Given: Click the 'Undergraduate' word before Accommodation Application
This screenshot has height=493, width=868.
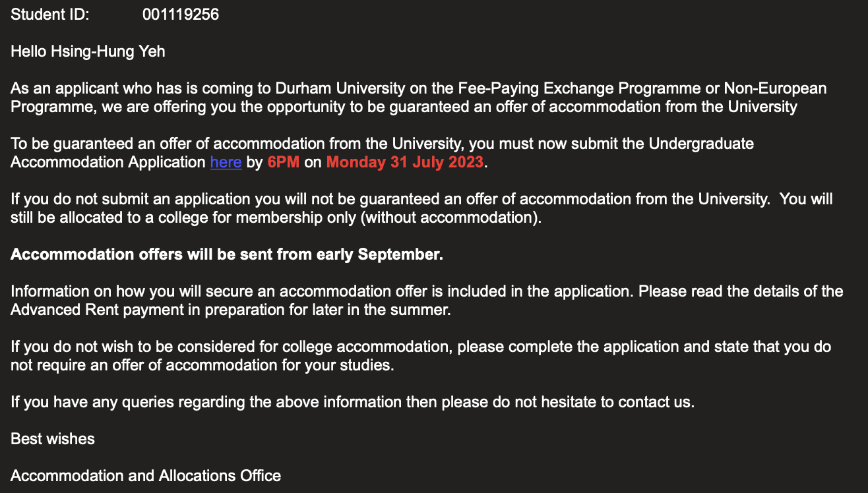Looking at the screenshot, I should (x=701, y=144).
